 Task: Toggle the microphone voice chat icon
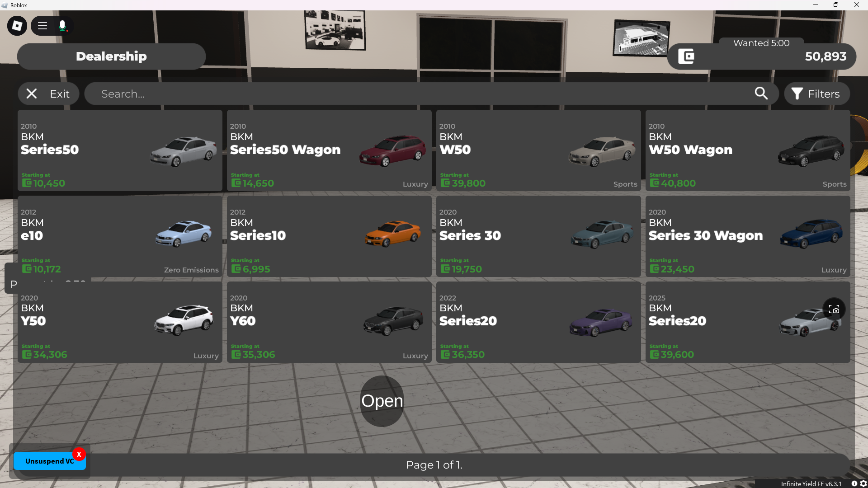(63, 26)
